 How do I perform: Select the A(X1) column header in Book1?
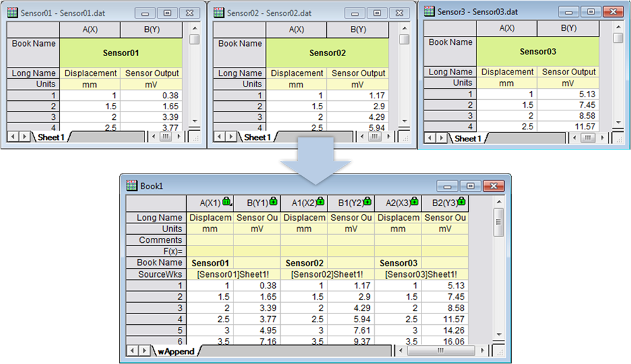pos(210,203)
